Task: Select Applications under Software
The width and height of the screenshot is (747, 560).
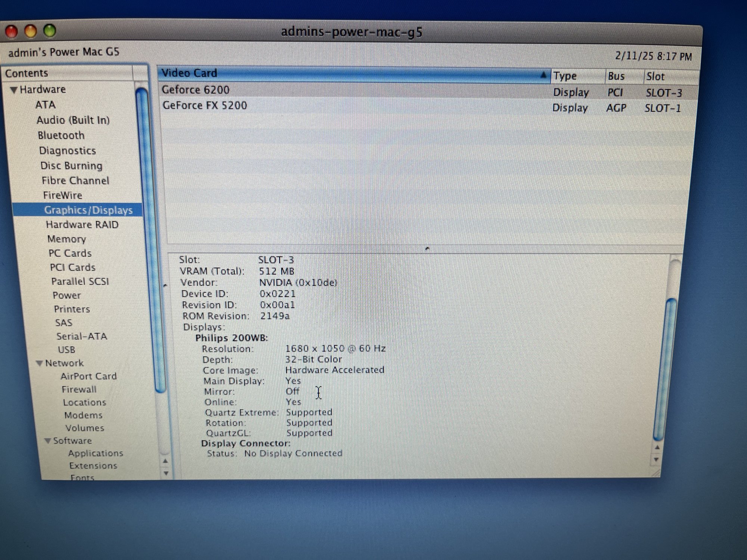Action: 96,453
